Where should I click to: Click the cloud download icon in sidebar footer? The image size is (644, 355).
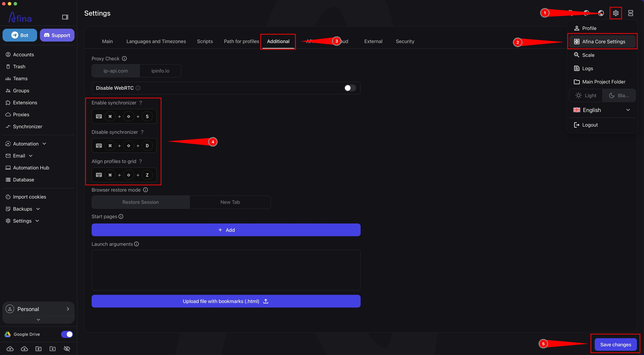[24, 348]
